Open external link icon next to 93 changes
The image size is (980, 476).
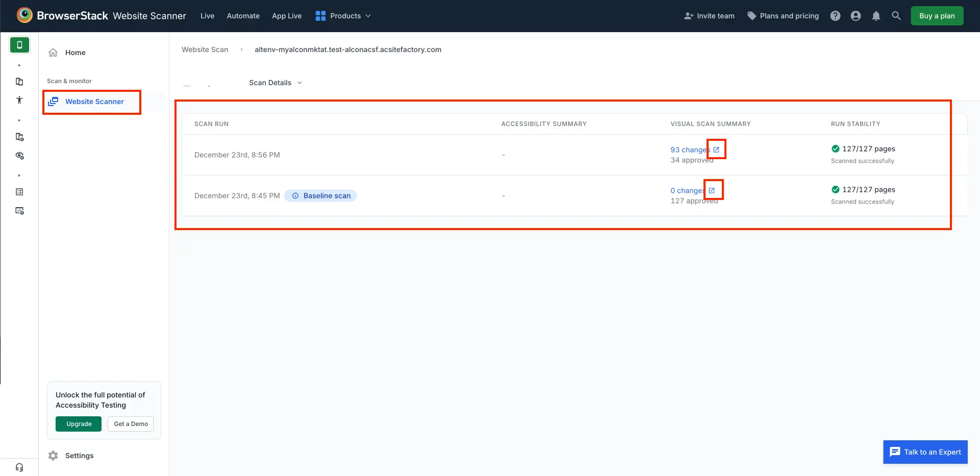(x=716, y=149)
